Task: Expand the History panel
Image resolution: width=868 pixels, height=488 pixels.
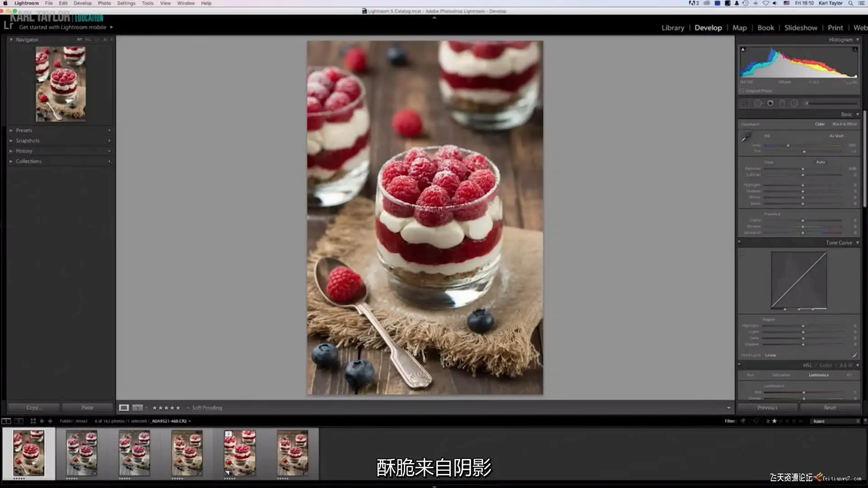Action: pos(24,151)
